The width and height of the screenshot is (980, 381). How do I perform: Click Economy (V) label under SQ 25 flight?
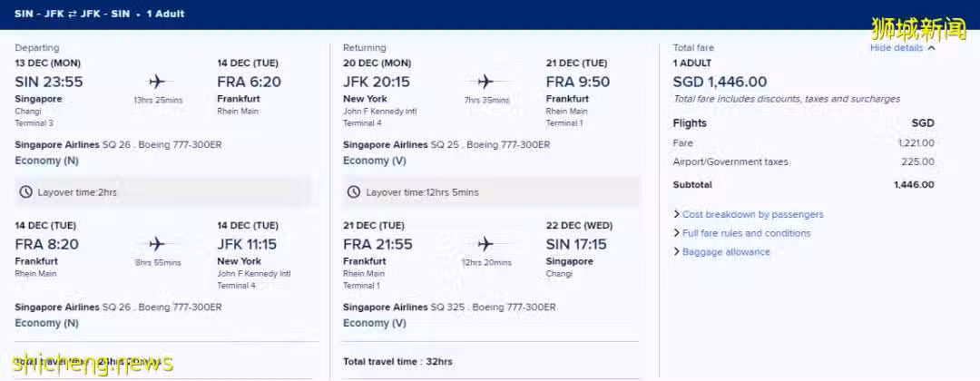pyautogui.click(x=375, y=161)
